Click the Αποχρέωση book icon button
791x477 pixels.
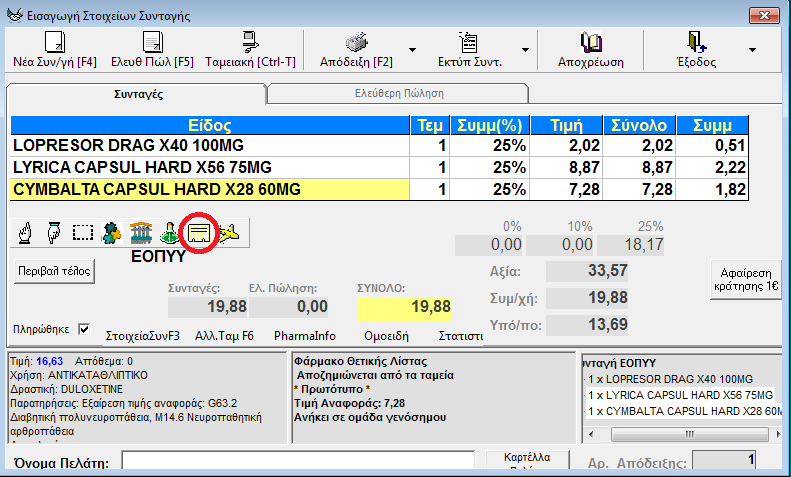[x=591, y=49]
